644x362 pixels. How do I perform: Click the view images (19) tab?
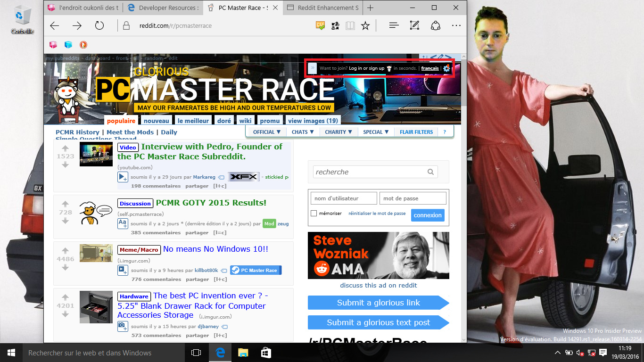click(x=313, y=121)
